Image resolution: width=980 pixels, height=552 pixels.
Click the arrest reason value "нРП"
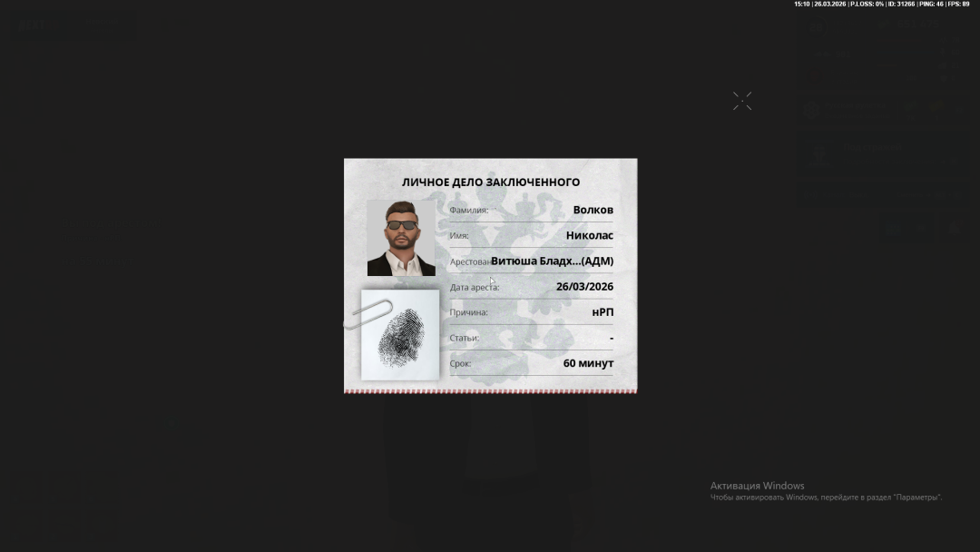pyautogui.click(x=603, y=312)
